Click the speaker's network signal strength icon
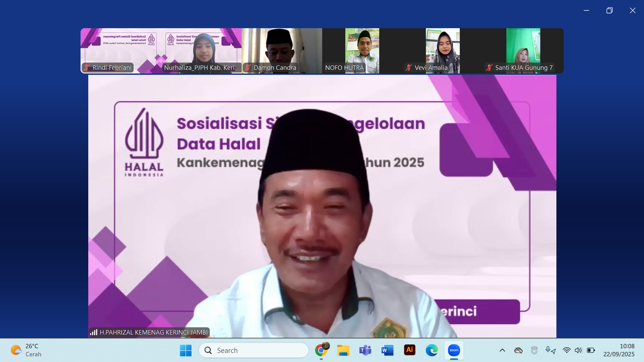This screenshot has width=644, height=362. [x=94, y=332]
